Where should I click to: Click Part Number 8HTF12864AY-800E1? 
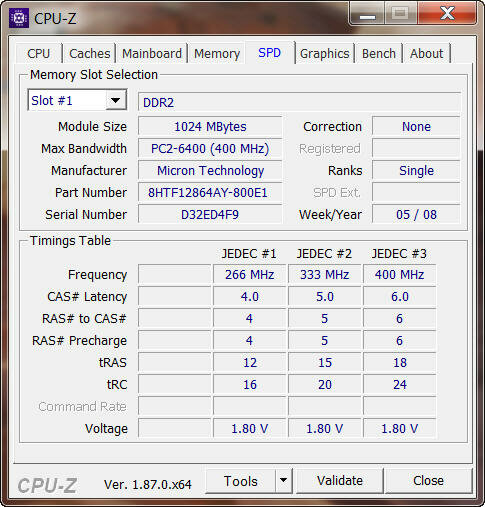[x=210, y=193]
